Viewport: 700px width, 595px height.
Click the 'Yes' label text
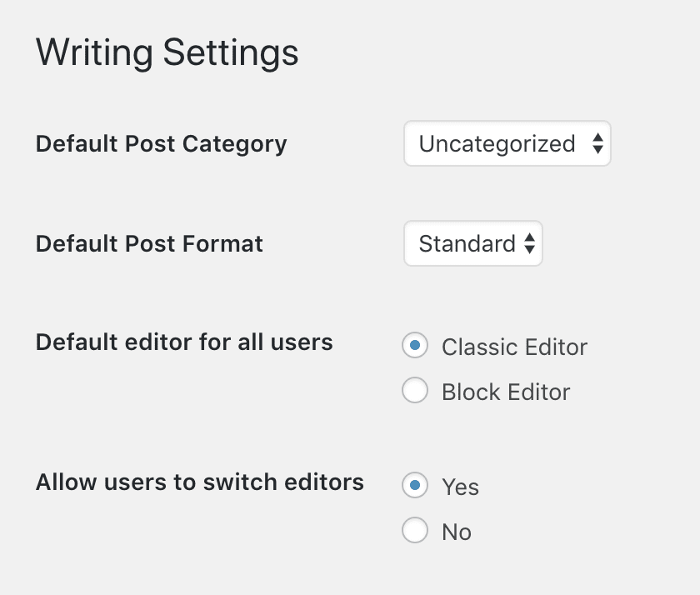[x=460, y=487]
